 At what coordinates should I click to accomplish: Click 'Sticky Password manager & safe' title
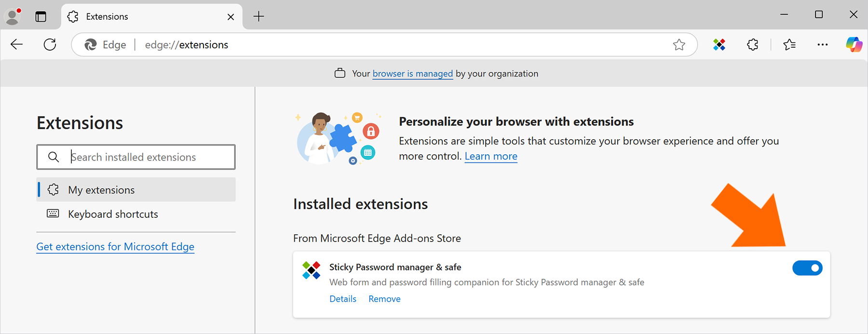(x=395, y=267)
